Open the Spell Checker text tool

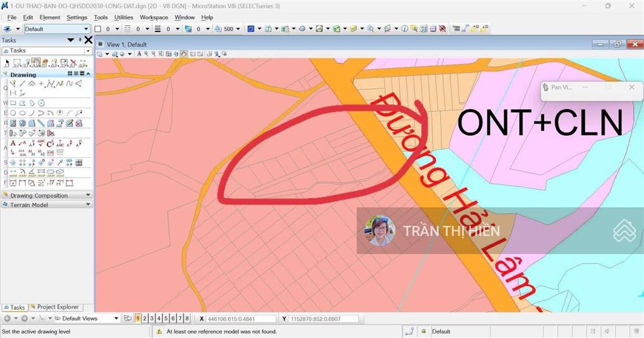tap(41, 143)
